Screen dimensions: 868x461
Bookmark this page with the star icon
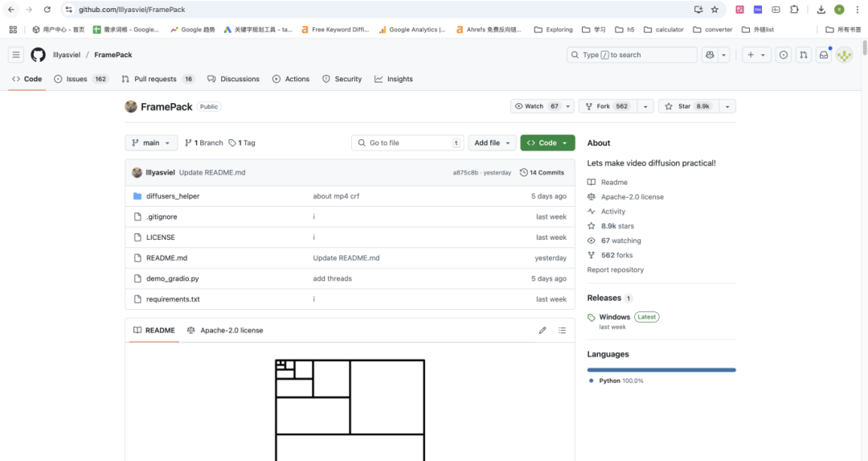point(714,10)
